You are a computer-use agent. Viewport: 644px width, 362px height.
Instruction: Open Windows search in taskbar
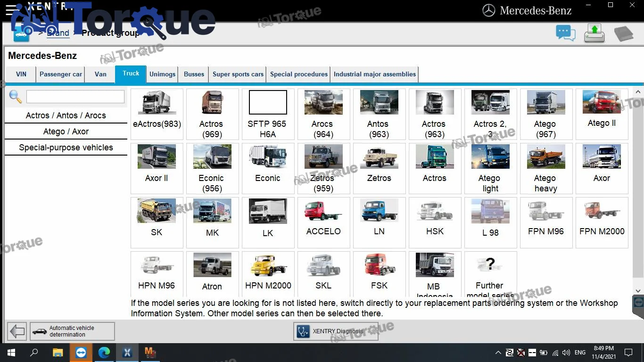[x=34, y=352]
